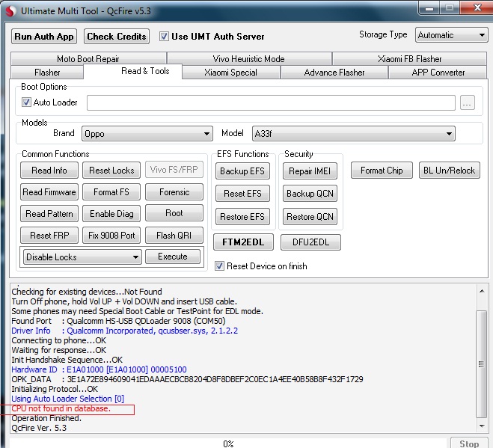Click the Check Credits button
493x448 pixels.
[x=117, y=37]
